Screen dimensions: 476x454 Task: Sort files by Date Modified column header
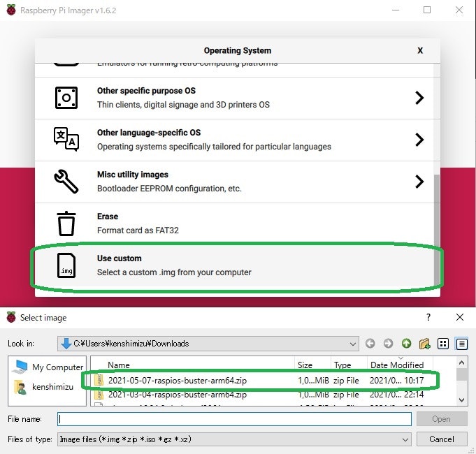[400, 365]
